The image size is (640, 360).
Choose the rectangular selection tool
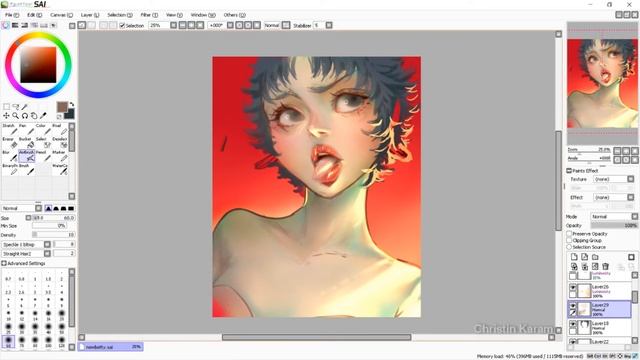click(x=7, y=107)
